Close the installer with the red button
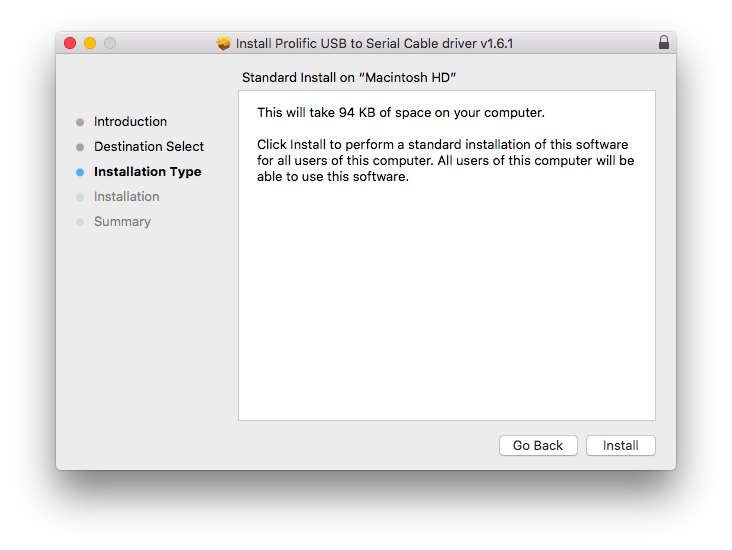The image size is (732, 550). 70,43
